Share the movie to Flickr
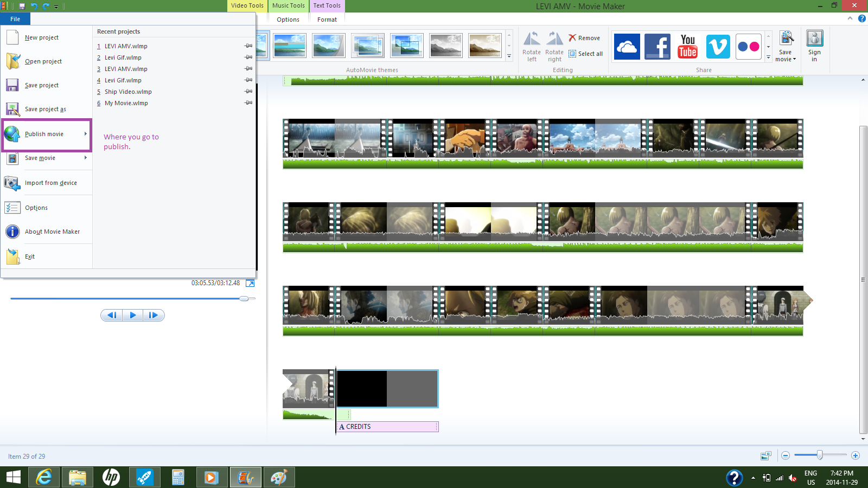868x488 pixels. coord(749,47)
